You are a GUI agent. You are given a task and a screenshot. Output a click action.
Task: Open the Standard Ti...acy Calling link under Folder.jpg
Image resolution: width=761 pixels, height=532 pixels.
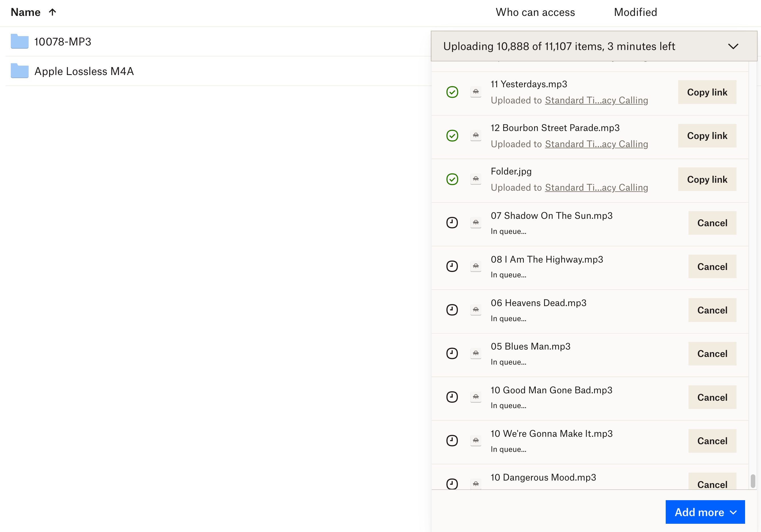(x=596, y=188)
